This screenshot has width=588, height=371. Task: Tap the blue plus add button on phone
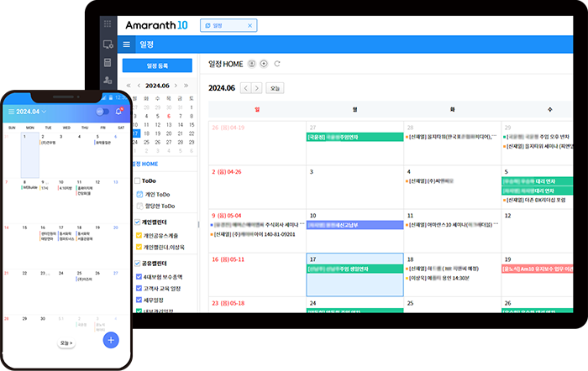111,340
